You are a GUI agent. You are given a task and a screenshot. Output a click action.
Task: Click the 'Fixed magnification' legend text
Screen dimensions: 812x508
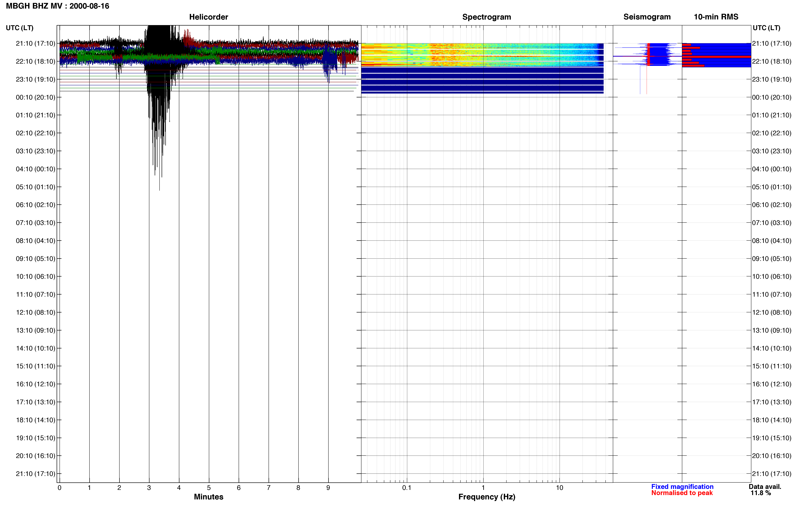pos(682,486)
